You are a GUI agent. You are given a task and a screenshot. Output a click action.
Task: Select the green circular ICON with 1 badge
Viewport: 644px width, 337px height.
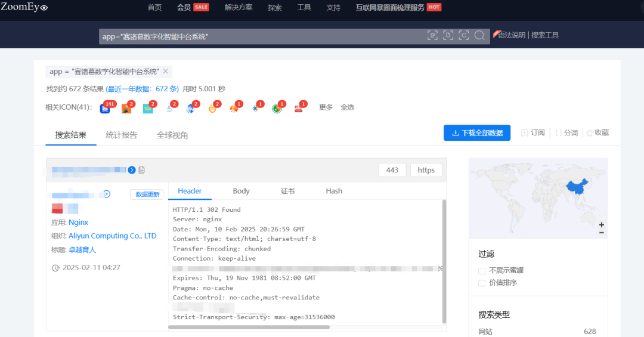click(277, 109)
